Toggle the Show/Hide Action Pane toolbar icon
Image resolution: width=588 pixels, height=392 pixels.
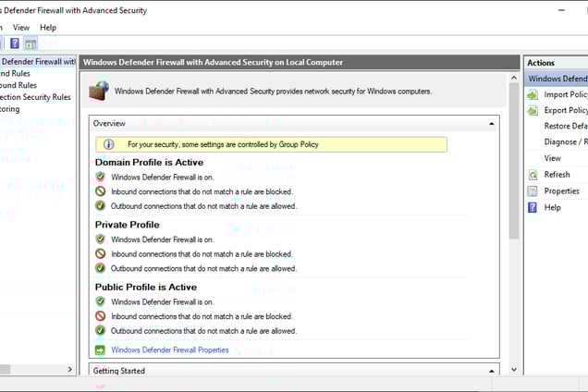[x=31, y=43]
